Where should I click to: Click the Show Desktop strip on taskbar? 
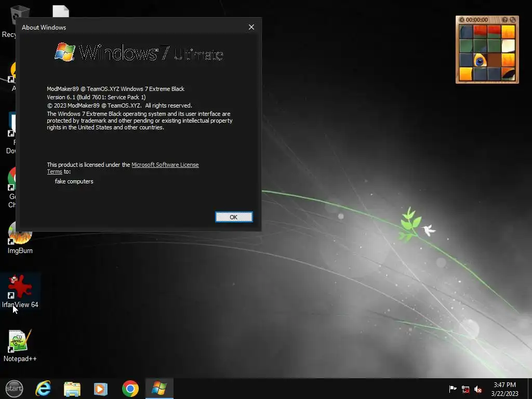coord(529,389)
